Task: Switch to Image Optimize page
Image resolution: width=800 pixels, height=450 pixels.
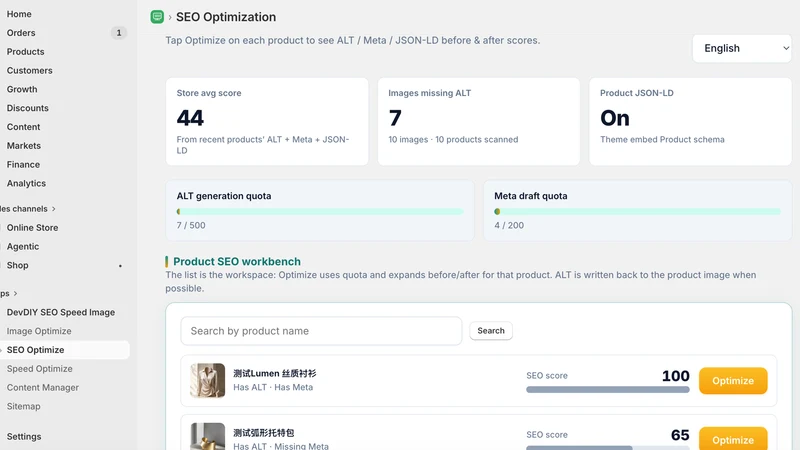Action: click(x=39, y=331)
